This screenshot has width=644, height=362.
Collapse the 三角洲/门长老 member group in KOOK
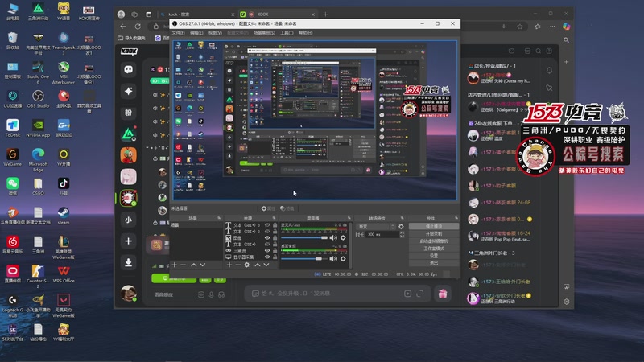(x=492, y=253)
